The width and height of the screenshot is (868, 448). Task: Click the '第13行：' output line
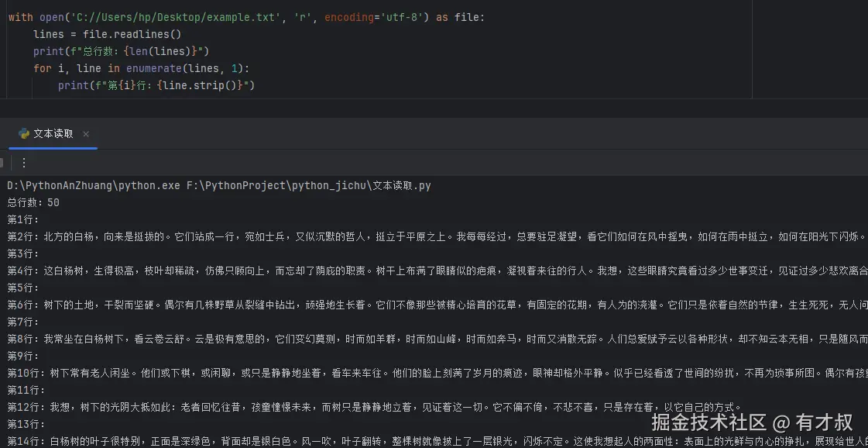[26, 424]
